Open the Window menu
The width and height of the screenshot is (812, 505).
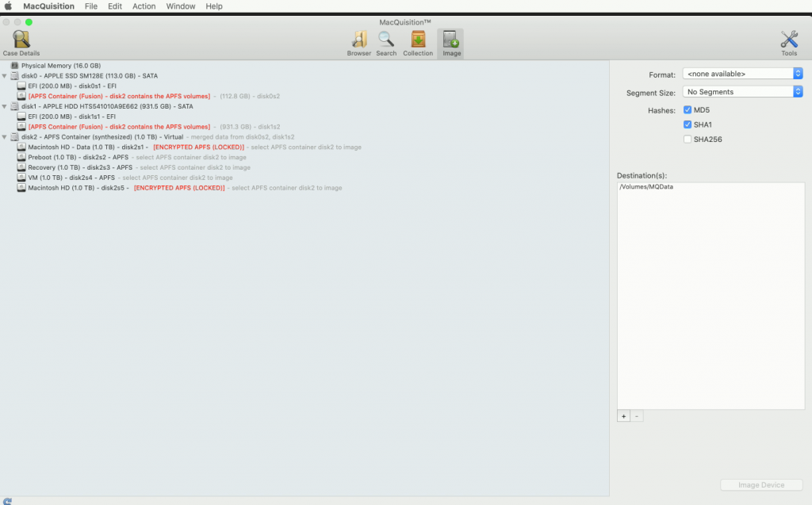click(x=181, y=6)
